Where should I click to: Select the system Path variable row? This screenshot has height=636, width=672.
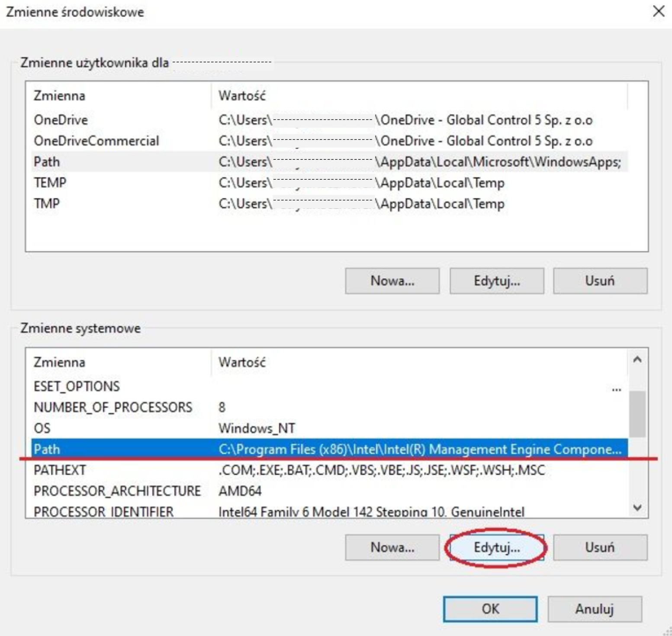point(47,449)
